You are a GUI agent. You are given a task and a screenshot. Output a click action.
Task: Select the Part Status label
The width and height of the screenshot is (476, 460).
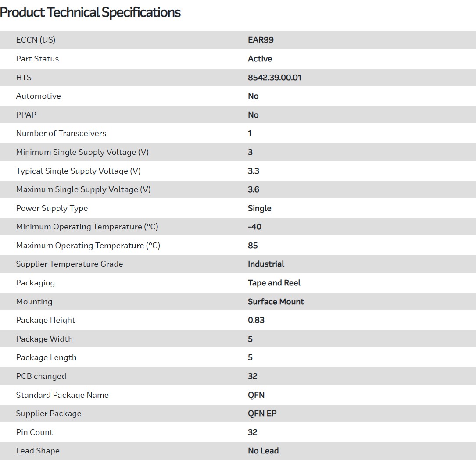37,59
